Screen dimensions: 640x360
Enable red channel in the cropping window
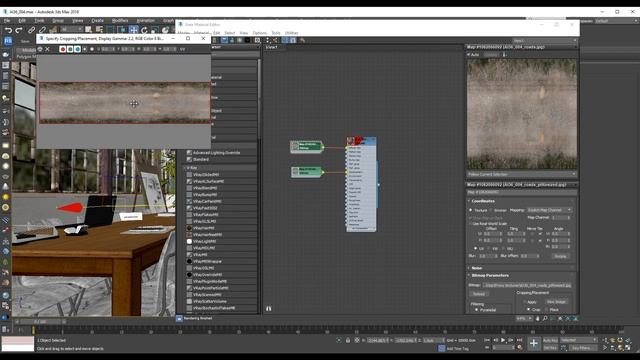(x=62, y=49)
